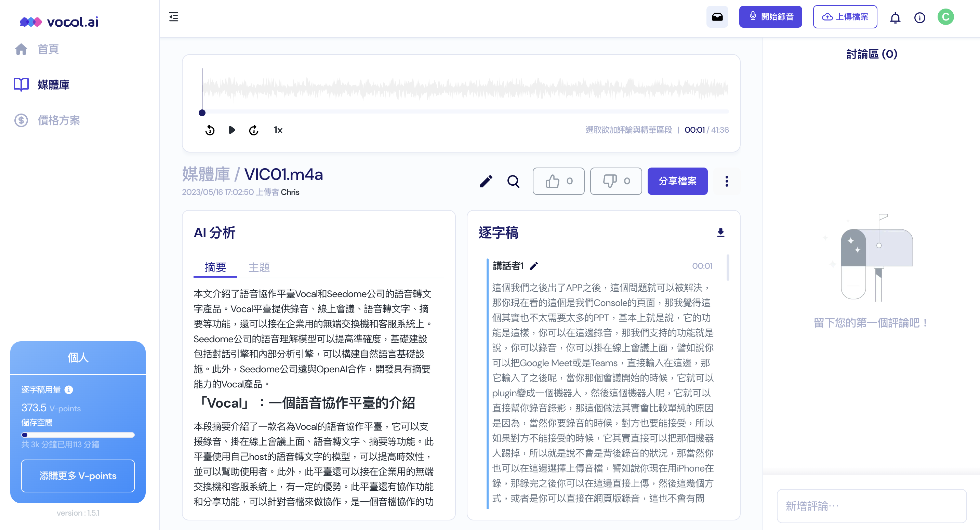The height and width of the screenshot is (530, 980).
Task: Open the vocol.ai logo home link
Action: [x=59, y=22]
